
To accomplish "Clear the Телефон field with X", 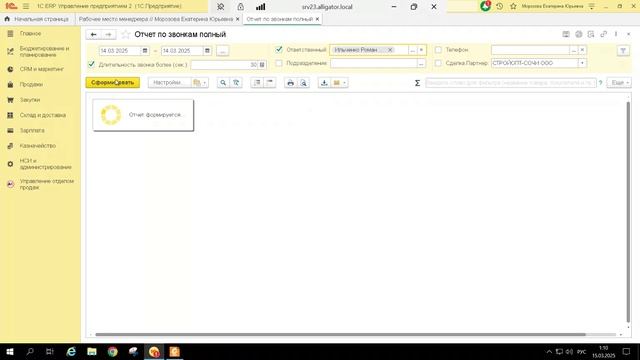I will click(582, 50).
